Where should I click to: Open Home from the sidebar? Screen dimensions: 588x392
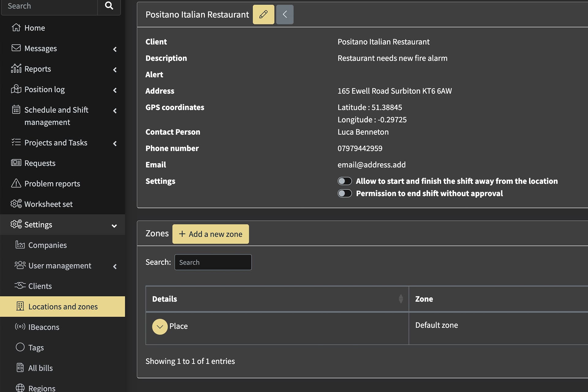pos(34,28)
